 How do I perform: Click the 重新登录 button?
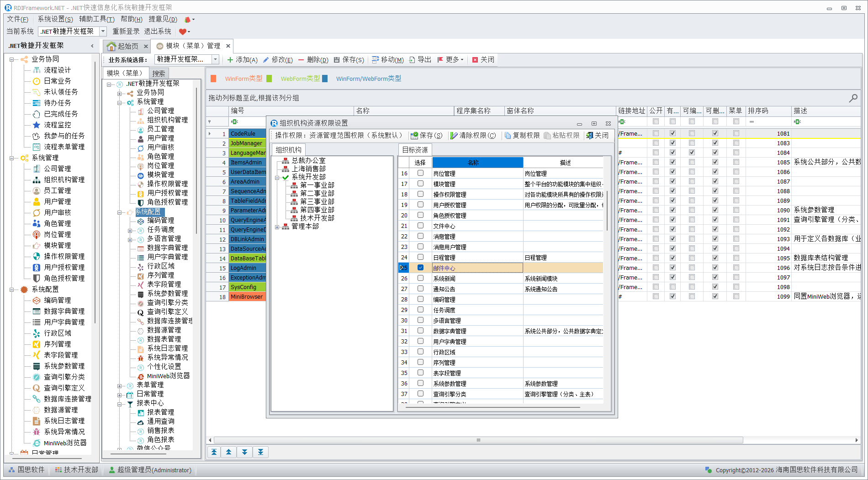[126, 32]
